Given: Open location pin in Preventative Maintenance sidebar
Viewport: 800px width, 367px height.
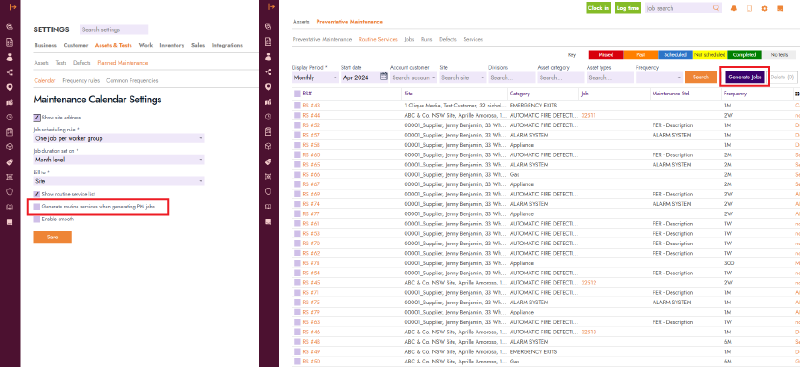Looking at the screenshot, I should click(x=268, y=87).
